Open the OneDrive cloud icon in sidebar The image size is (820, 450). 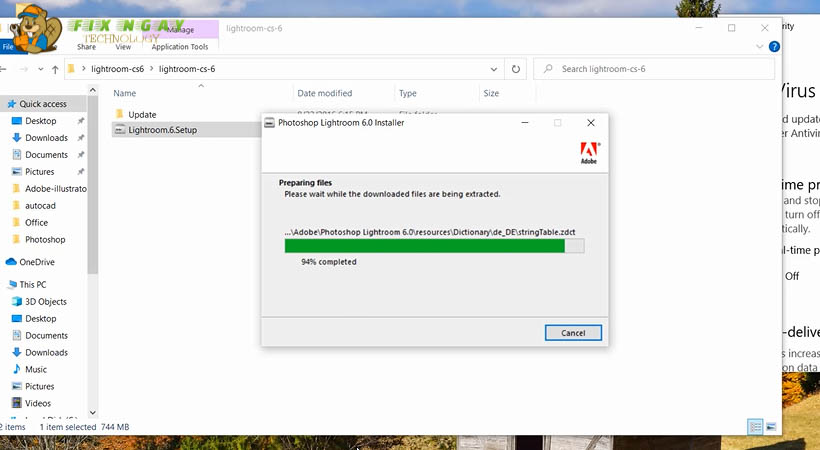(11, 262)
